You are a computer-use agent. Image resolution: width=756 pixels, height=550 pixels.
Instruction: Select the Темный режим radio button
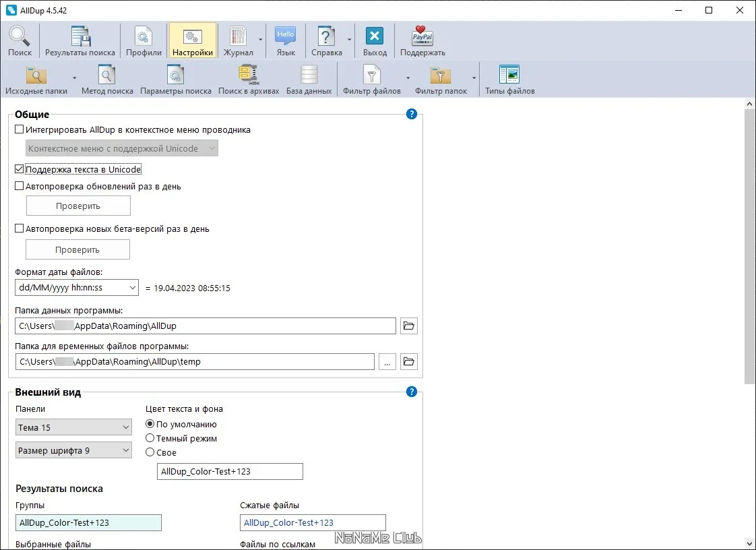150,438
